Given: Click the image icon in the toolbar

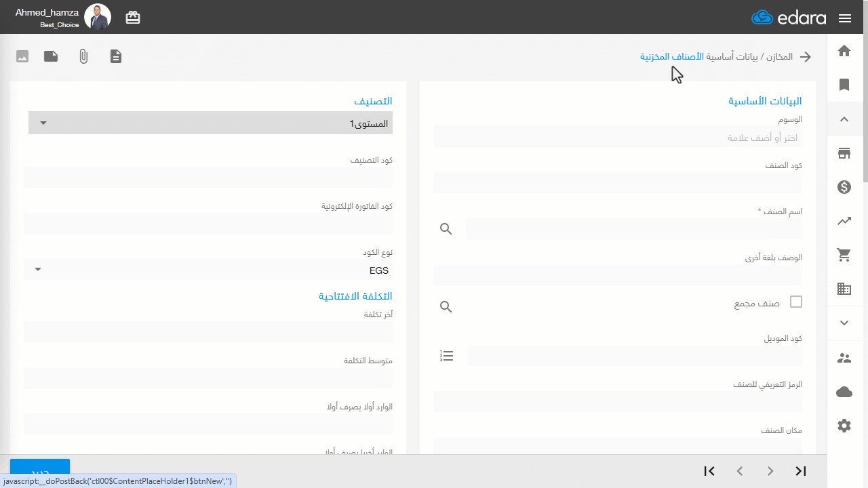Looking at the screenshot, I should (x=22, y=56).
